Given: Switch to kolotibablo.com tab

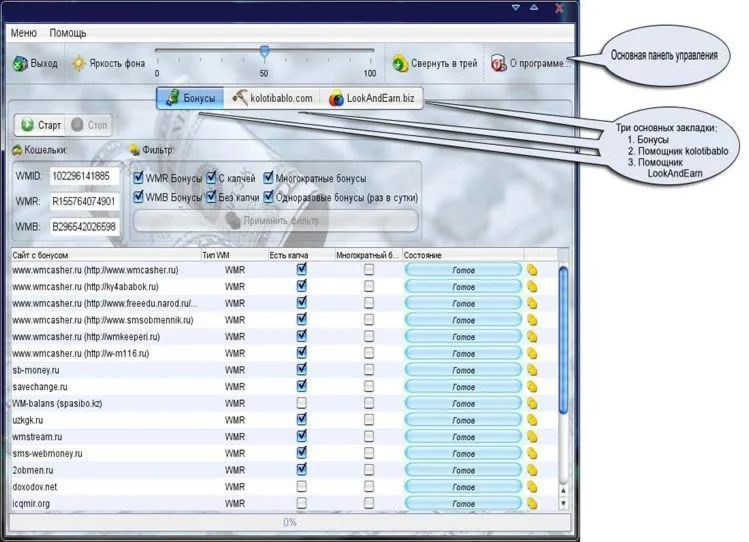Looking at the screenshot, I should pos(272,98).
